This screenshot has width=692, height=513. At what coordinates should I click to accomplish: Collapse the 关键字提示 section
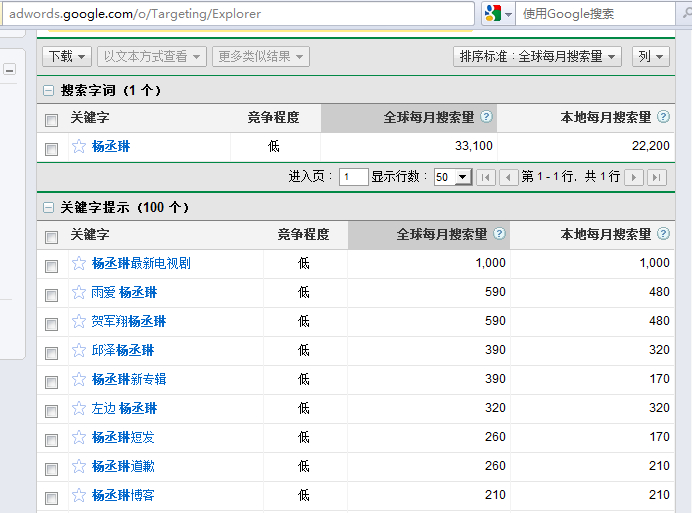coord(49,207)
